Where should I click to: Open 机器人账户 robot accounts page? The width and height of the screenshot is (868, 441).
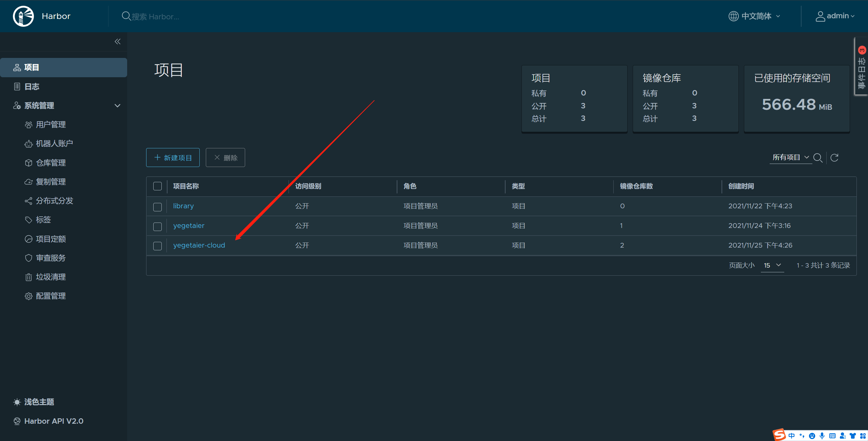pos(54,144)
